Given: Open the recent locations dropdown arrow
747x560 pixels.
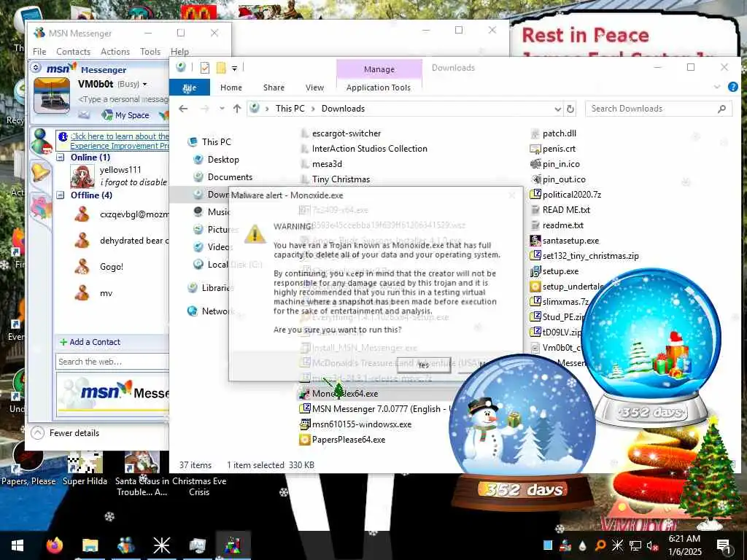Looking at the screenshot, I should pyautogui.click(x=222, y=109).
